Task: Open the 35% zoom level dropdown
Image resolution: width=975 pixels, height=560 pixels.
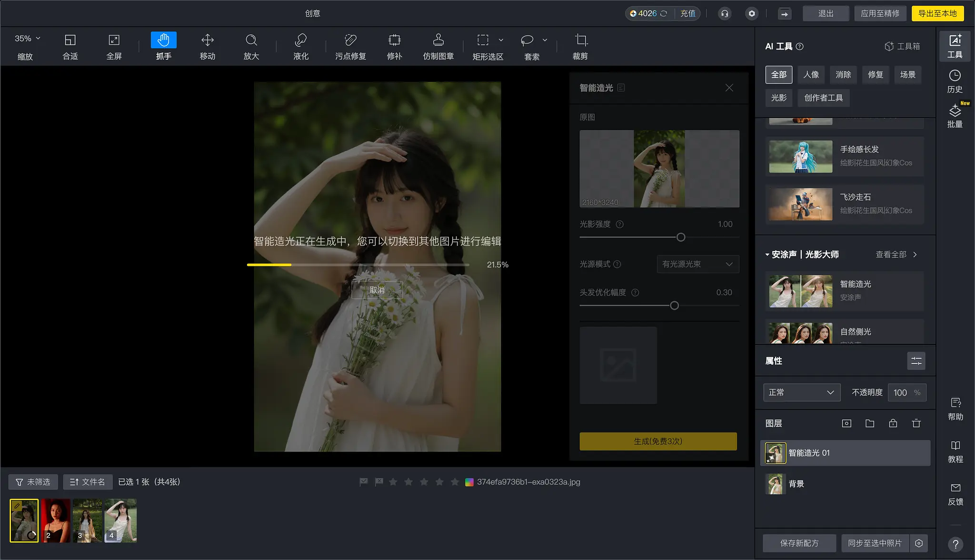Action: point(28,39)
